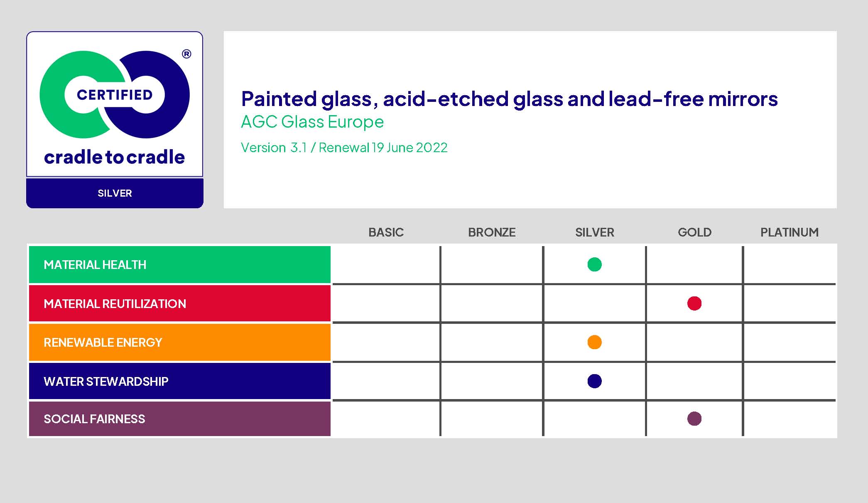The image size is (868, 503).
Task: Click the SILVER badge below the logo
Action: point(115,193)
